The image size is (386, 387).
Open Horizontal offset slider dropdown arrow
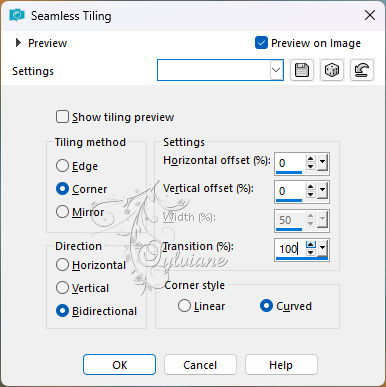(x=322, y=163)
